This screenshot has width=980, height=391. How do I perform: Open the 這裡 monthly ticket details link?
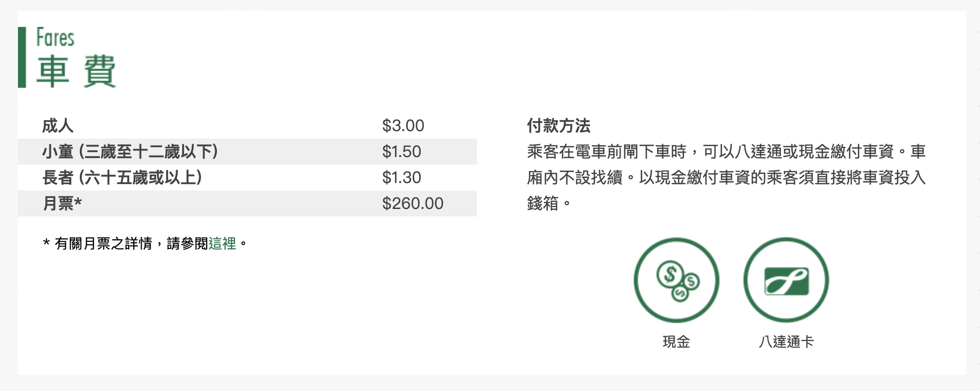222,243
